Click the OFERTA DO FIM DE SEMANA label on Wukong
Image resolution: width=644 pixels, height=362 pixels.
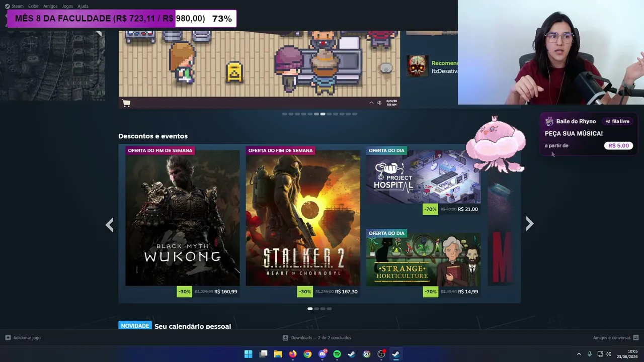[x=160, y=150]
